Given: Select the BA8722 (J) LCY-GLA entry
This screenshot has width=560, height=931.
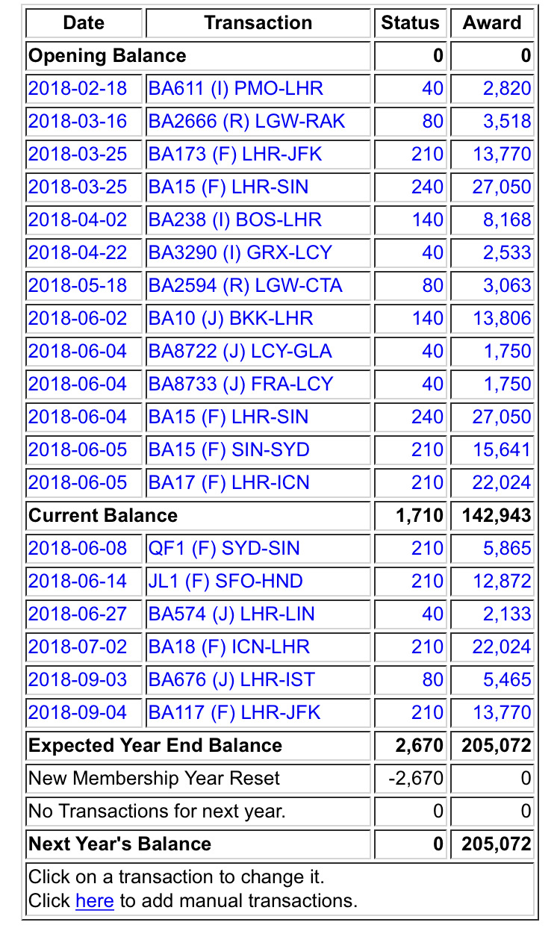Looking at the screenshot, I should coord(240,352).
